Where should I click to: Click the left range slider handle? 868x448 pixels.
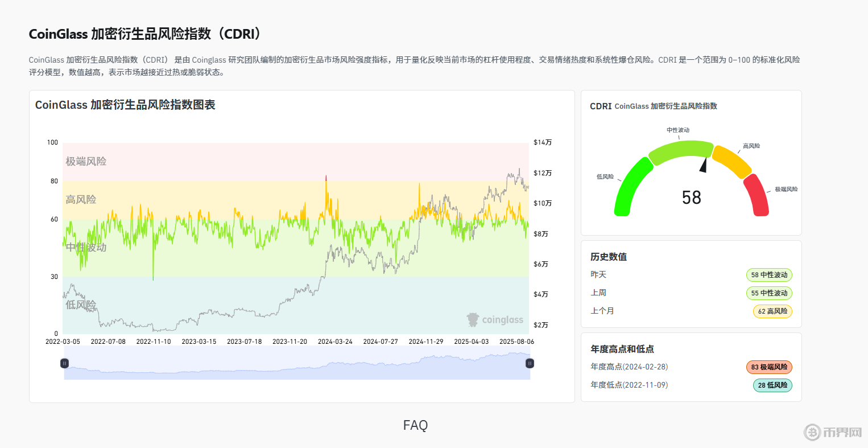[x=64, y=363]
